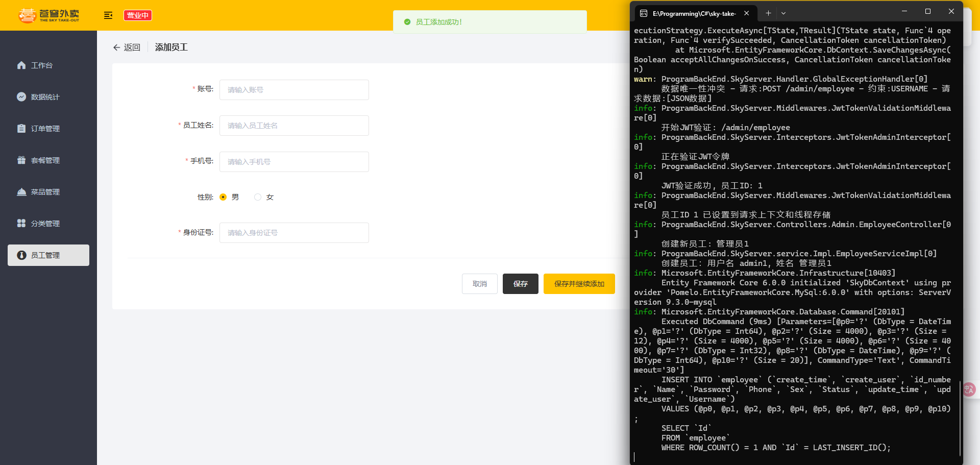Click the 员工管理 info icon
Screen dimensions: 980x465
(21, 255)
